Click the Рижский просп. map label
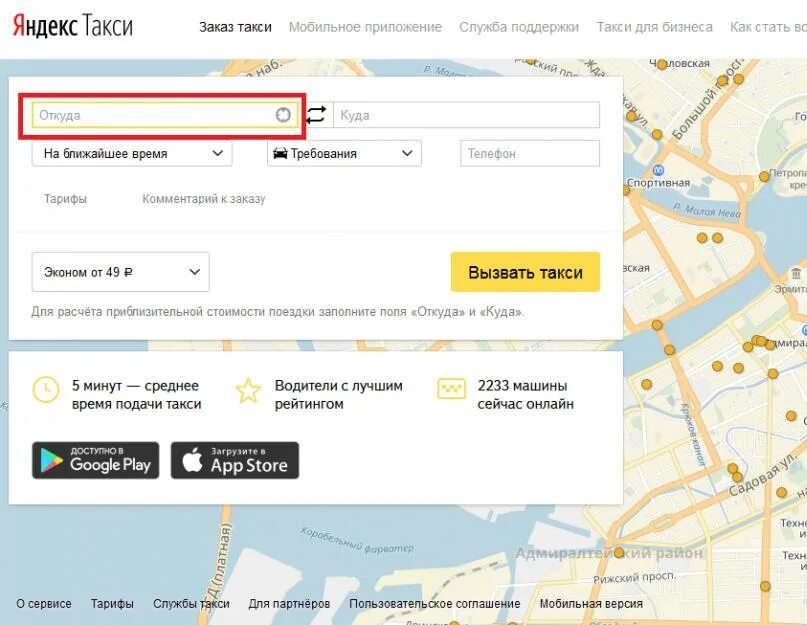The width and height of the screenshot is (807, 625). coord(635,578)
